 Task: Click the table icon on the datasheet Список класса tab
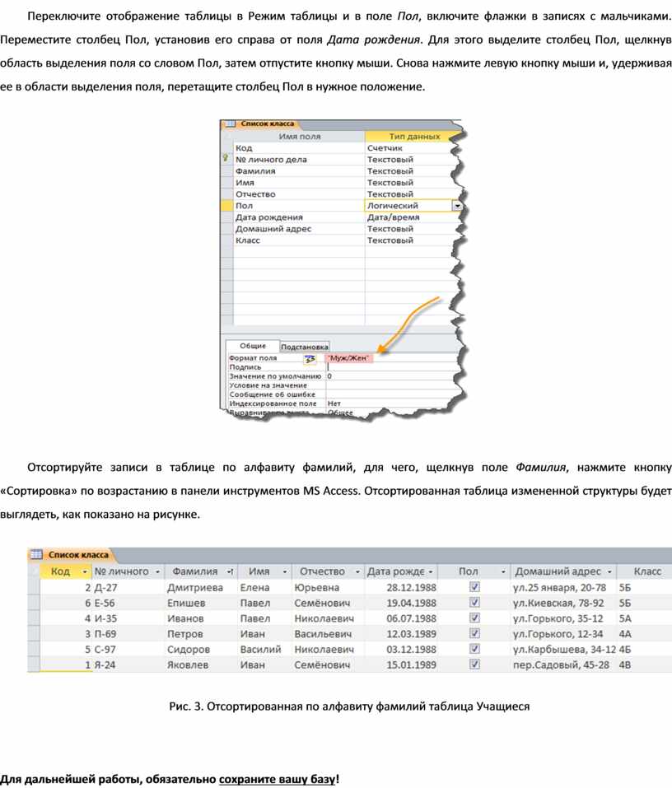[x=36, y=554]
